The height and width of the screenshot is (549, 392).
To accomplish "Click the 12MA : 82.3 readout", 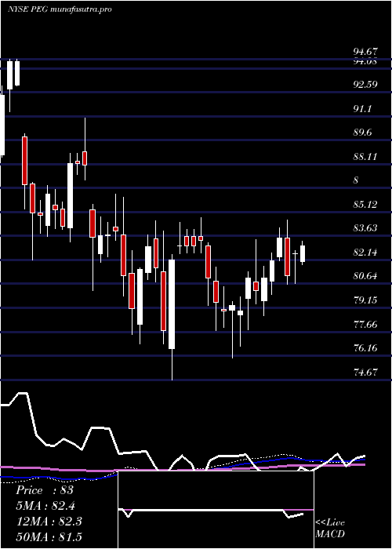I will point(49,522).
